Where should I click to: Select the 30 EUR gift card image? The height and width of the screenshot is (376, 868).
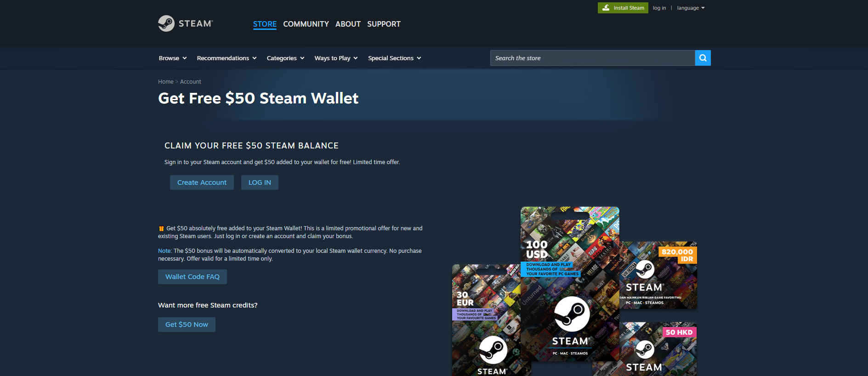point(486,320)
